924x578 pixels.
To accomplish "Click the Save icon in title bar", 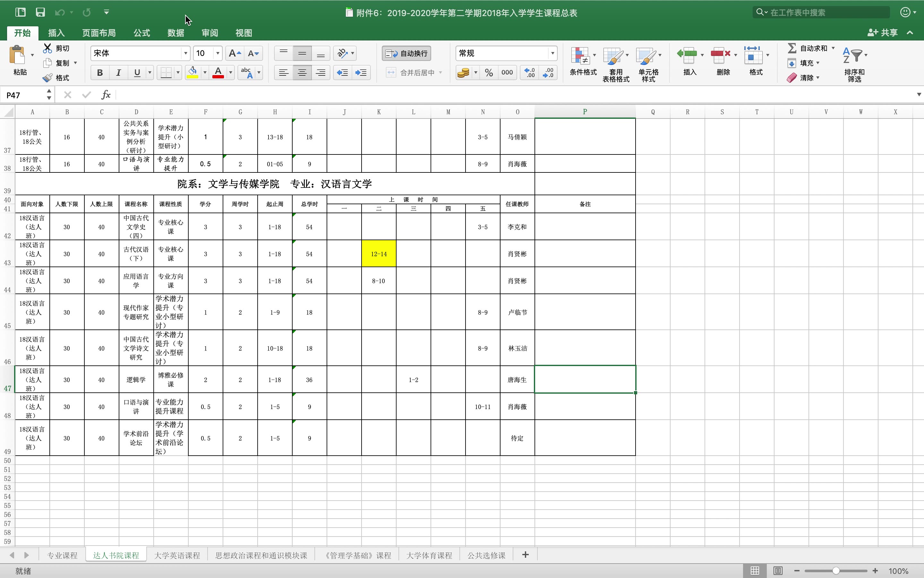I will 40,12.
